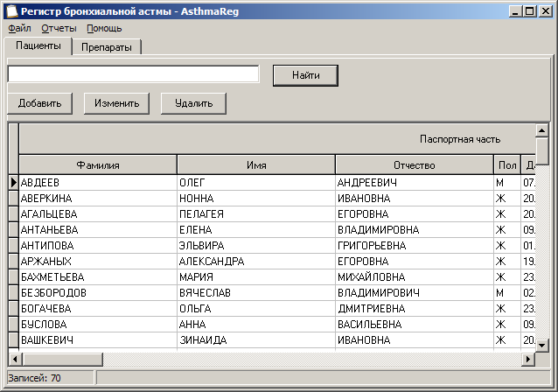Click the patronymic cell АНДРЕЕВИЧ
The width and height of the screenshot is (558, 392).
coord(415,182)
